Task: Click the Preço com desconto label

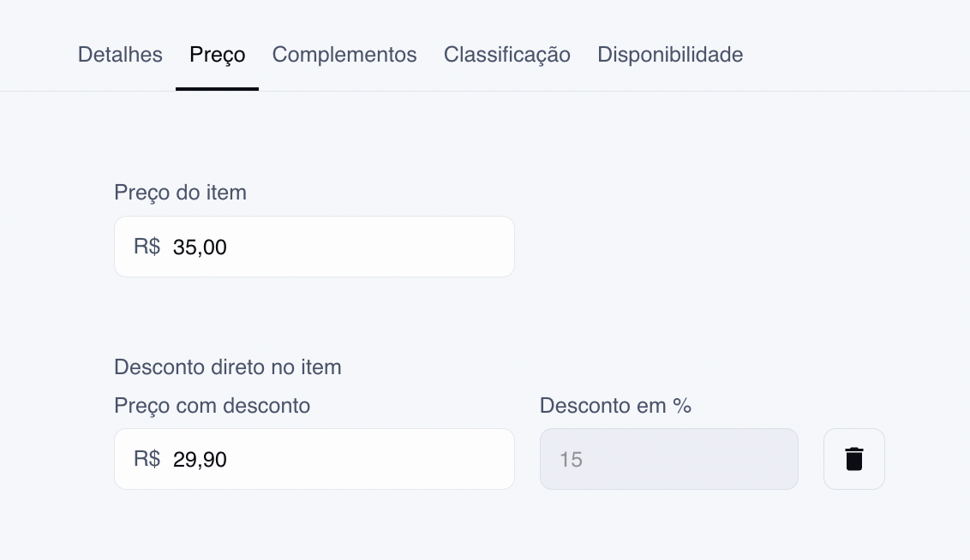Action: pyautogui.click(x=213, y=406)
